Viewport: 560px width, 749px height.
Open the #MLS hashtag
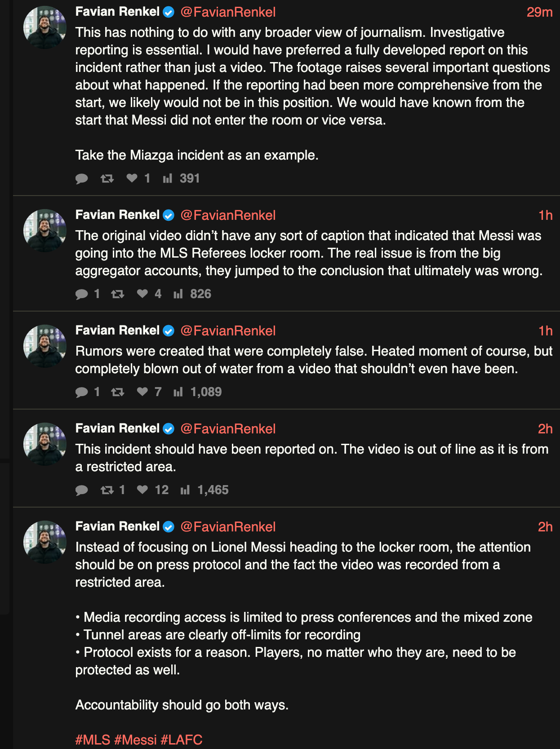(93, 740)
